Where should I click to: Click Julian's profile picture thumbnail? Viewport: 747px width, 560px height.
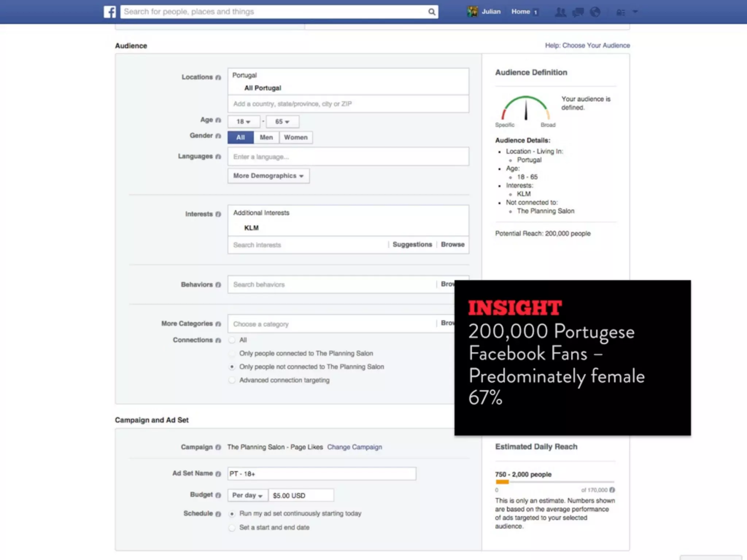(x=472, y=12)
